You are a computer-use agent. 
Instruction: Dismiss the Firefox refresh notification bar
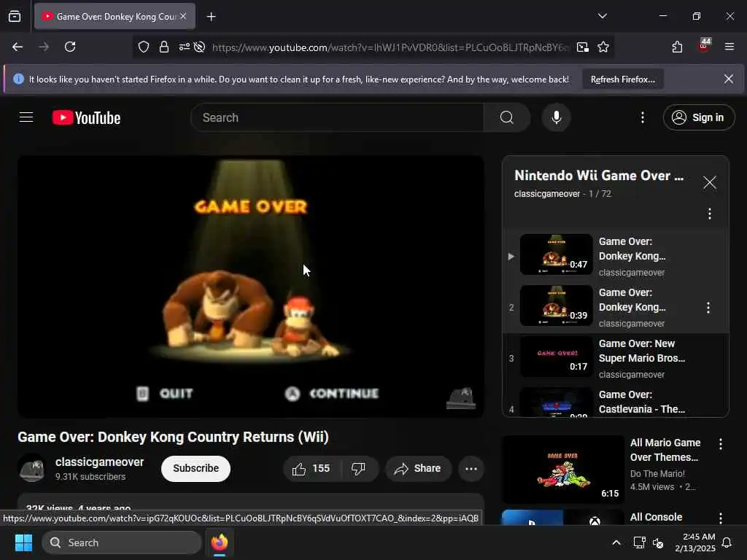(729, 79)
